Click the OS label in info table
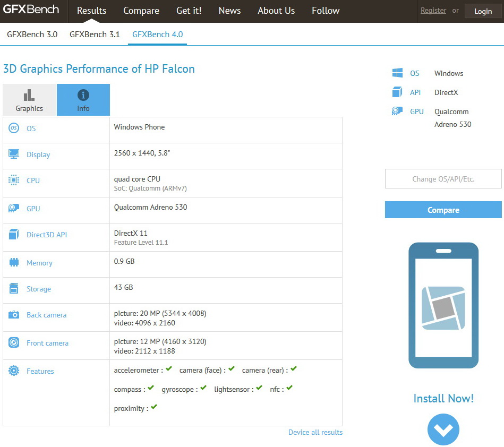Screen dimensions: 504x447 (31, 128)
